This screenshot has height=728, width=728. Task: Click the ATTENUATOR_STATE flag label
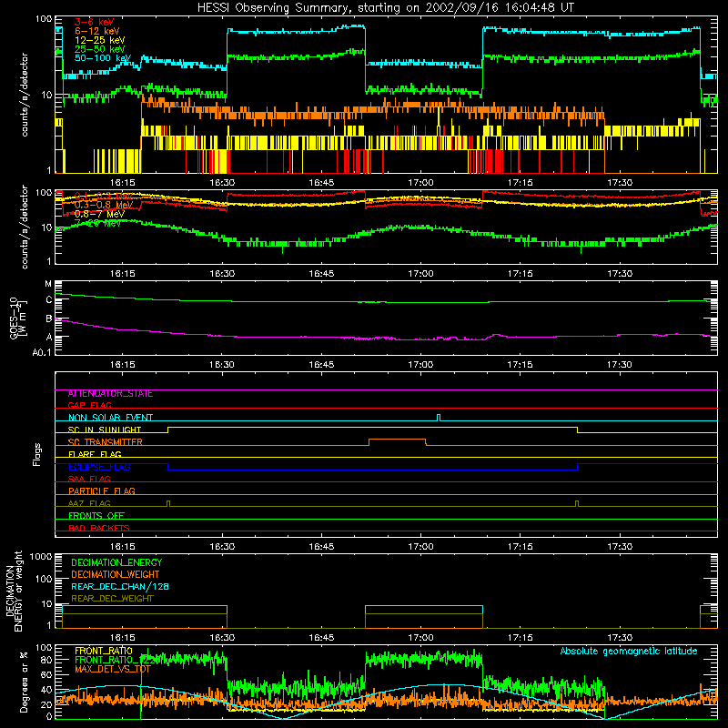(110, 394)
